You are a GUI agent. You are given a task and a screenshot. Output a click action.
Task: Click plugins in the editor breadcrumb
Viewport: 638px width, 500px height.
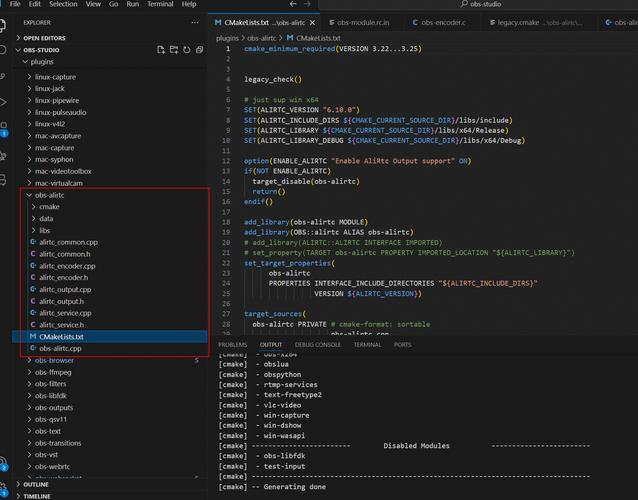pyautogui.click(x=227, y=38)
